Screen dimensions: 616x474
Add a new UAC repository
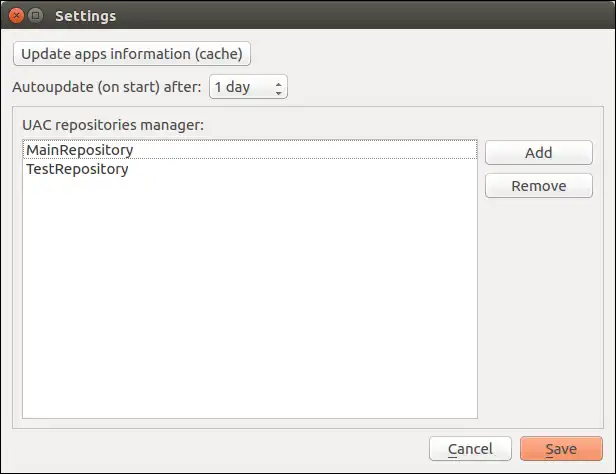(539, 152)
